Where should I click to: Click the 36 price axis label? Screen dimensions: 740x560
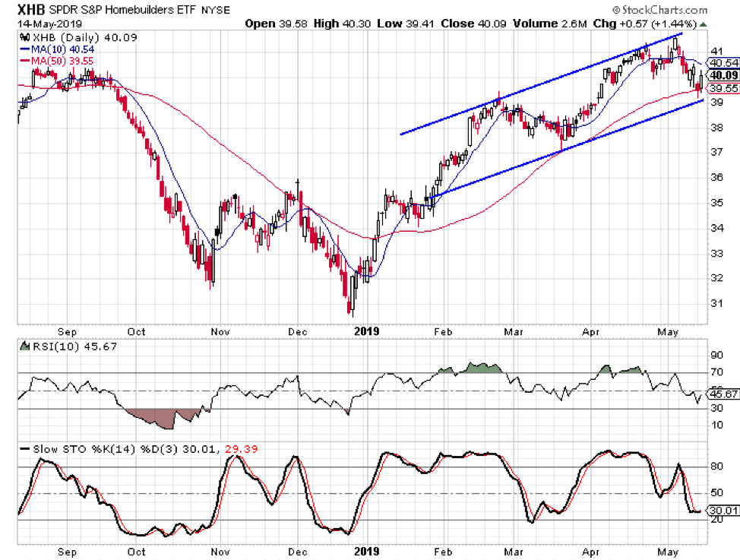(716, 177)
